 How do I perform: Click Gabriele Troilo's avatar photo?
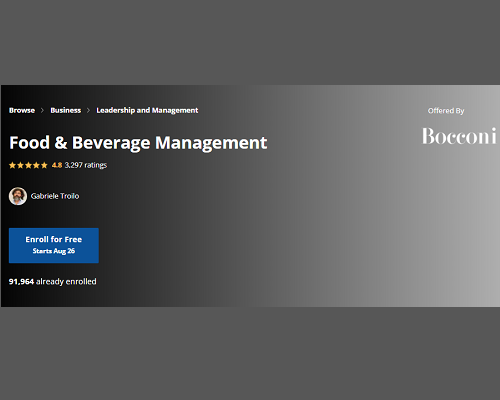pyautogui.click(x=18, y=196)
